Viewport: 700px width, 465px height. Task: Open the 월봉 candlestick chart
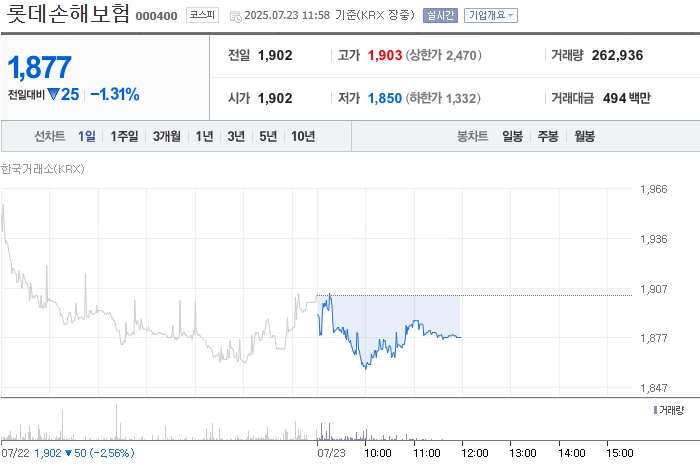584,136
